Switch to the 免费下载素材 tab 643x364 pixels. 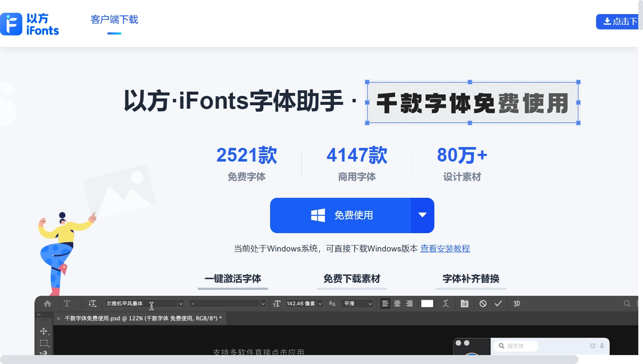point(352,279)
